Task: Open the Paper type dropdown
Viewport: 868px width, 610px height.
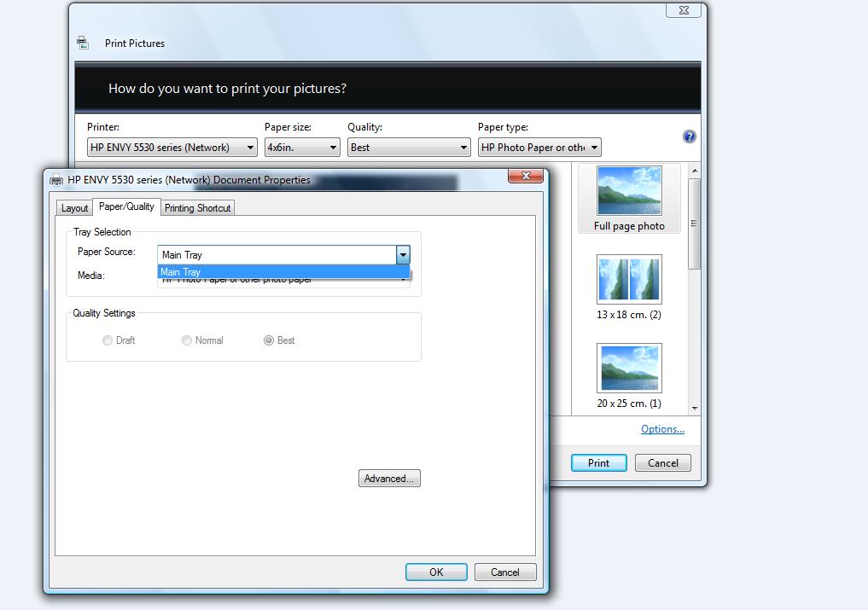Action: pyautogui.click(x=539, y=148)
